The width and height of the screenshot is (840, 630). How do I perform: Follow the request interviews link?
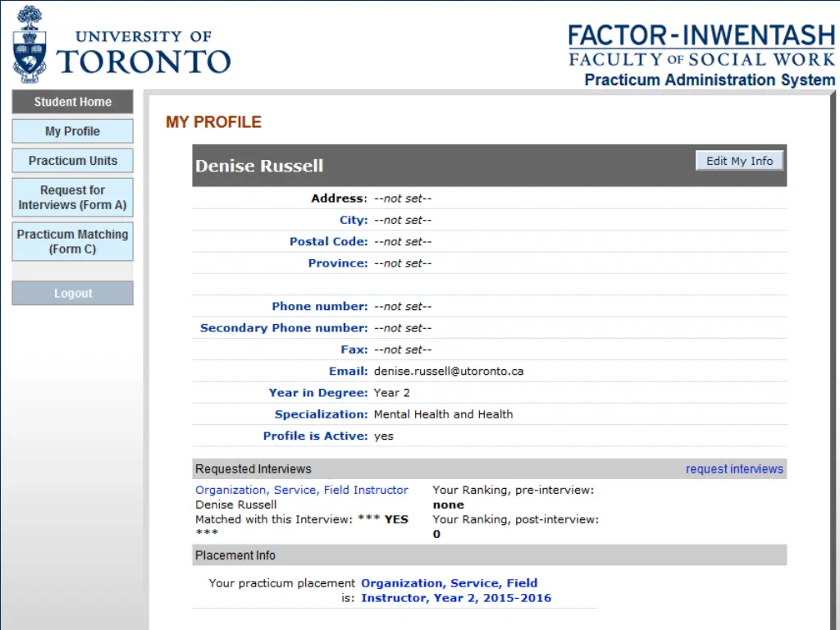coord(734,469)
